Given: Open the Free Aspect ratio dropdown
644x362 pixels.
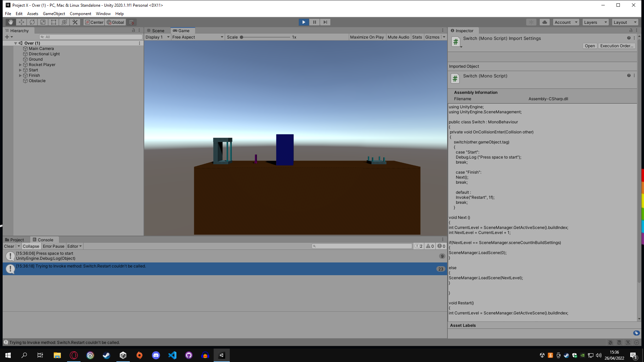Looking at the screenshot, I should click(x=197, y=37).
